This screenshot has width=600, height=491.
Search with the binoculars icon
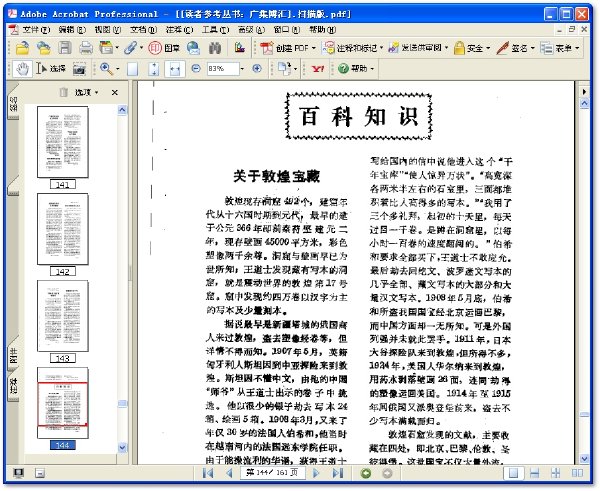(215, 48)
